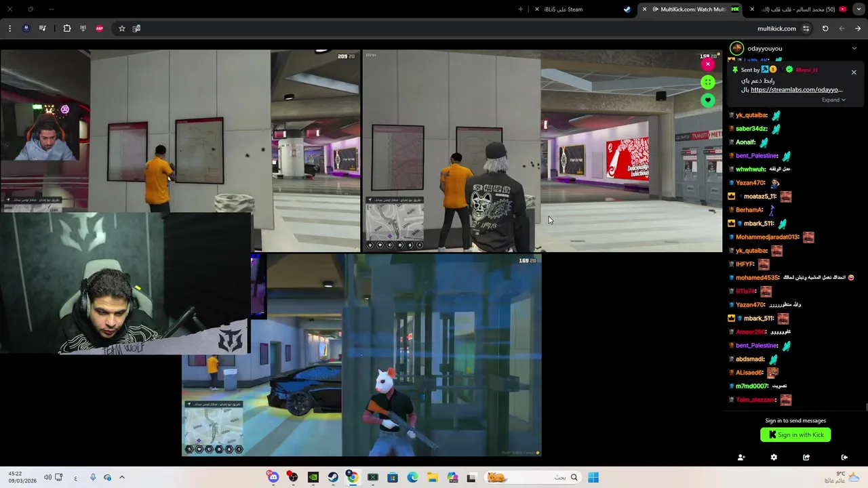This screenshot has height=488, width=868.
Task: Dismiss the pinned chat message
Action: (x=854, y=72)
